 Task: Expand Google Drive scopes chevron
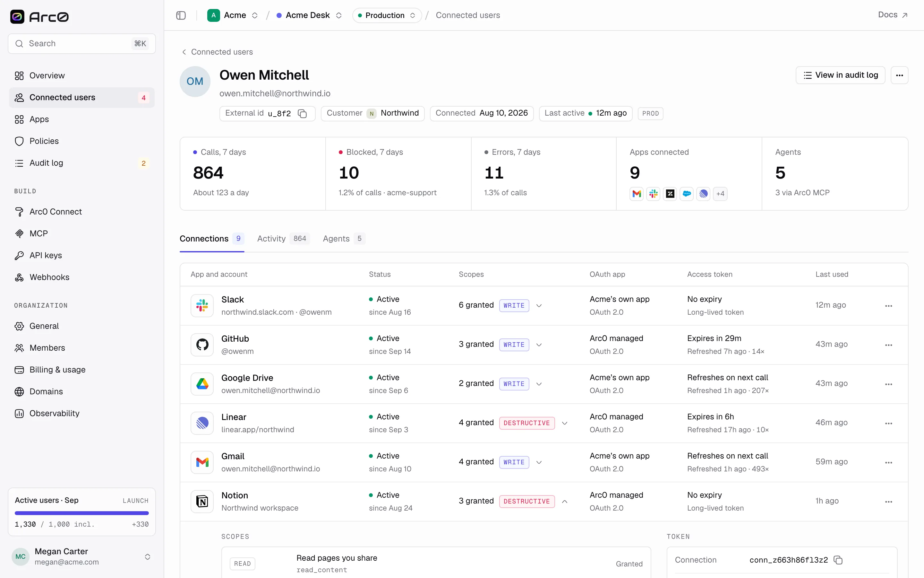pyautogui.click(x=539, y=384)
